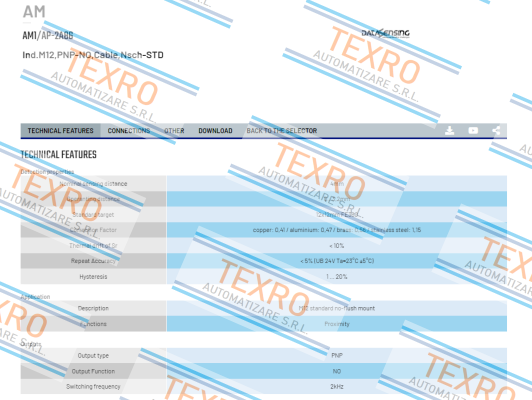Open the YouTube video icon
Image resolution: width=532 pixels, height=400 pixels.
[473, 131]
